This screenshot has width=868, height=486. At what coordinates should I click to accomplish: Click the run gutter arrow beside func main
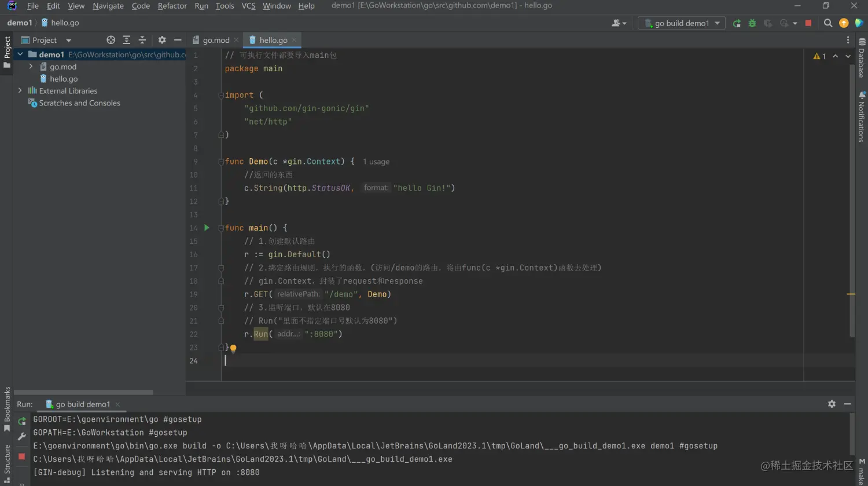(207, 228)
